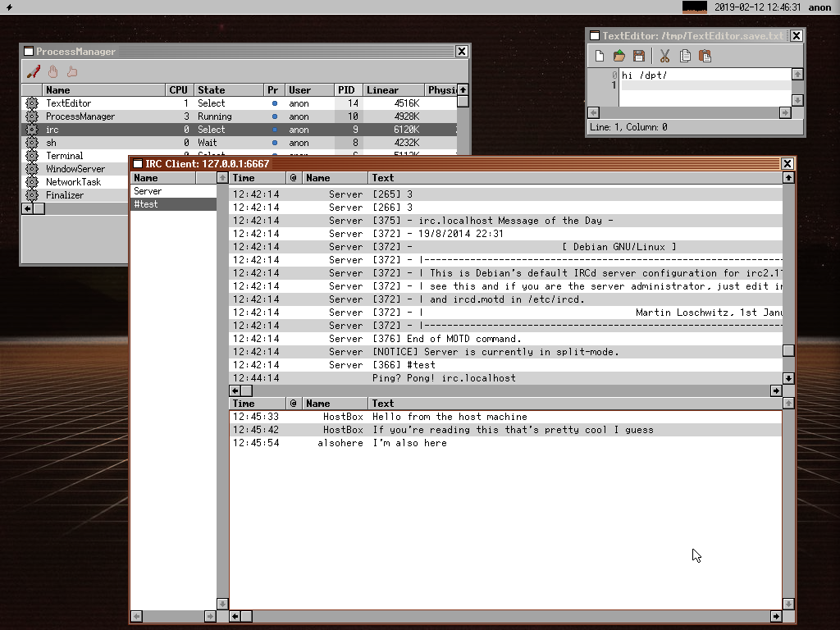Click the scissors cut icon
Screen dimensions: 840x630
(x=664, y=56)
